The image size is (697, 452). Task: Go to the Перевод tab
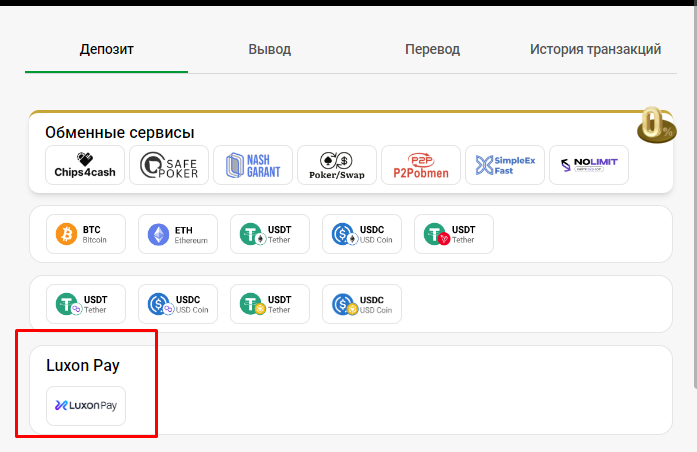(432, 49)
